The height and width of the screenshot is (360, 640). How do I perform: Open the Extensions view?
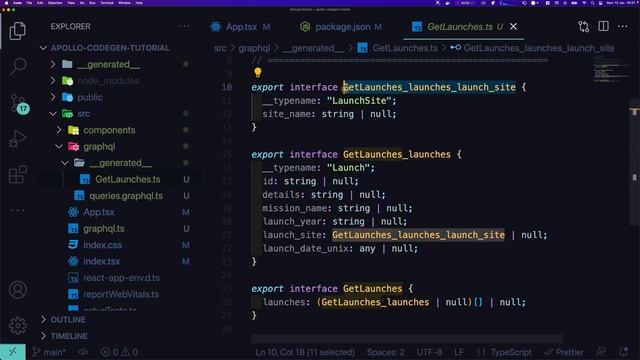point(18,175)
